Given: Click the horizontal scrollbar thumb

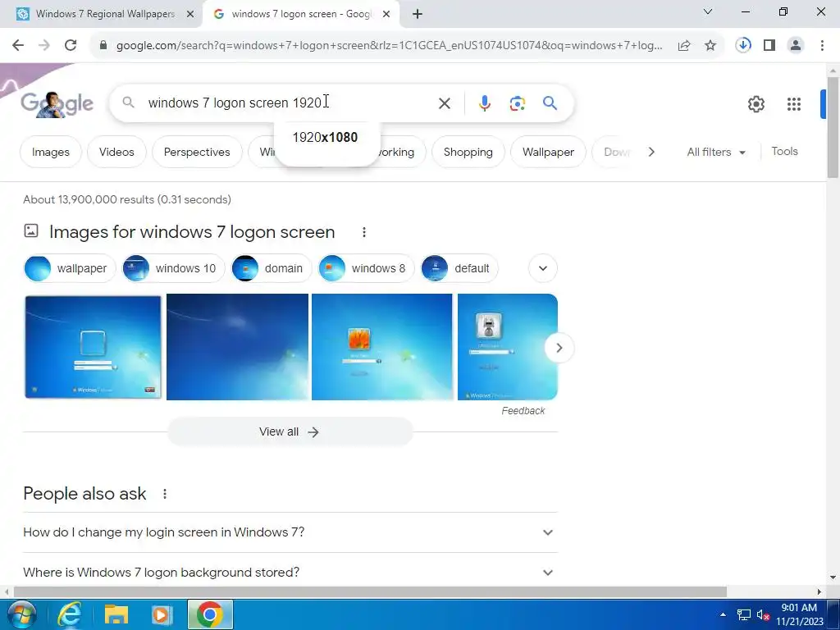Looking at the screenshot, I should pos(370,592).
